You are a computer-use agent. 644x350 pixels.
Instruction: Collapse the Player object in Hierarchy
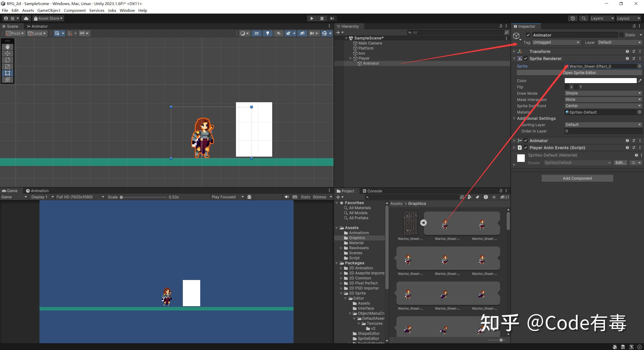click(351, 58)
